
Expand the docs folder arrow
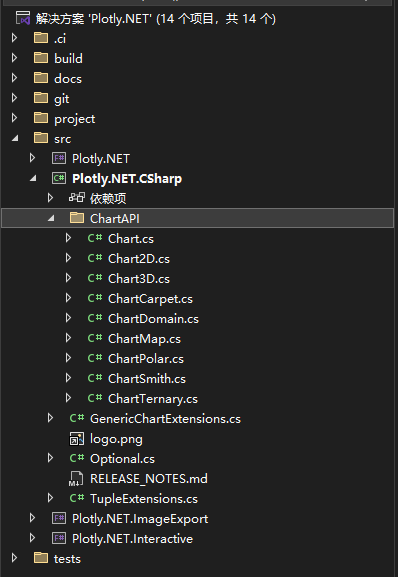coord(14,78)
